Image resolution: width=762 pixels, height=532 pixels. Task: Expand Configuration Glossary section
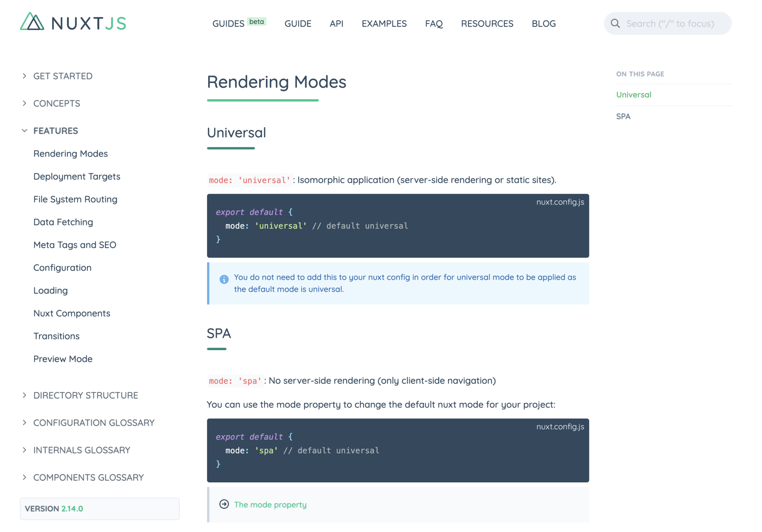24,422
